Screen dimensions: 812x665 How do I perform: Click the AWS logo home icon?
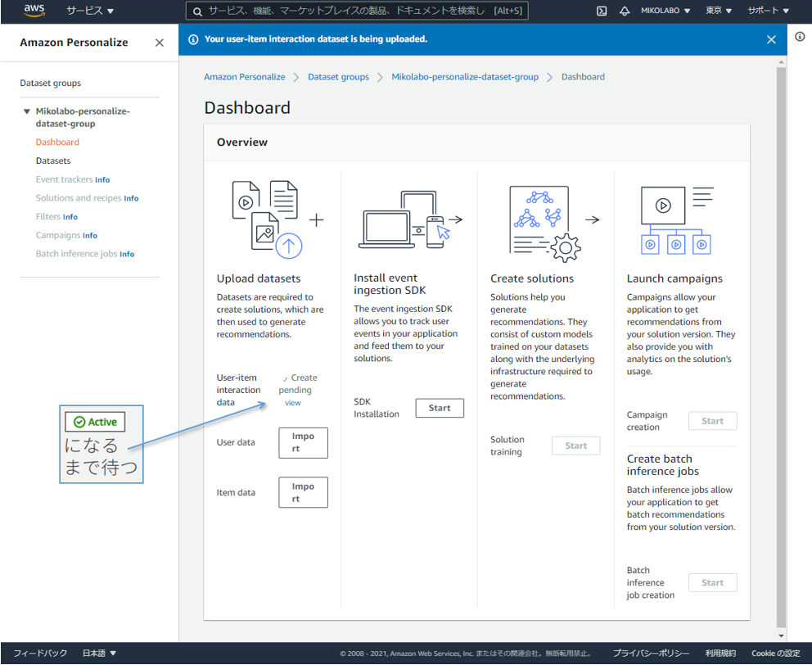(34, 11)
